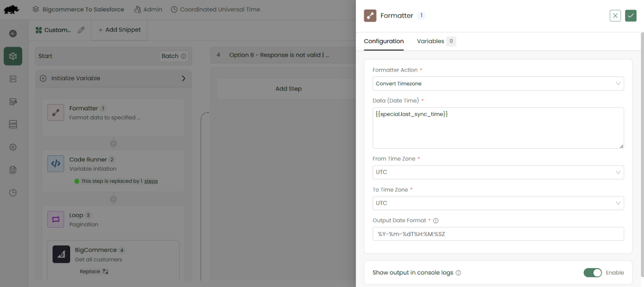Viewport: 644px width, 287px height.
Task: Open the To Time Zone dropdown
Action: (498, 203)
